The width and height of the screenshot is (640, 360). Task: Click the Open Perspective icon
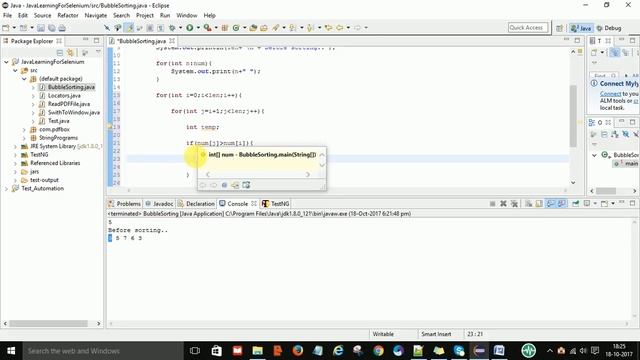560,28
